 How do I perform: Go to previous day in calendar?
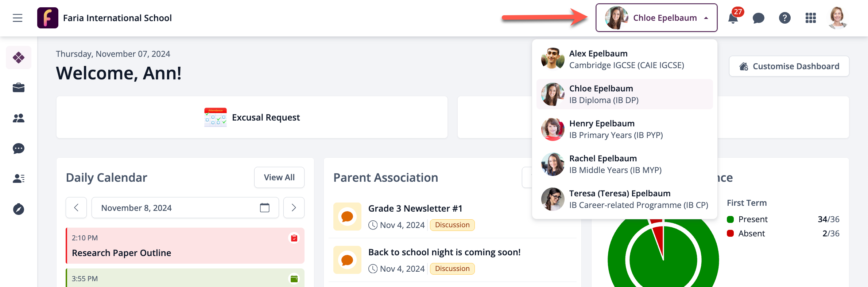tap(76, 208)
